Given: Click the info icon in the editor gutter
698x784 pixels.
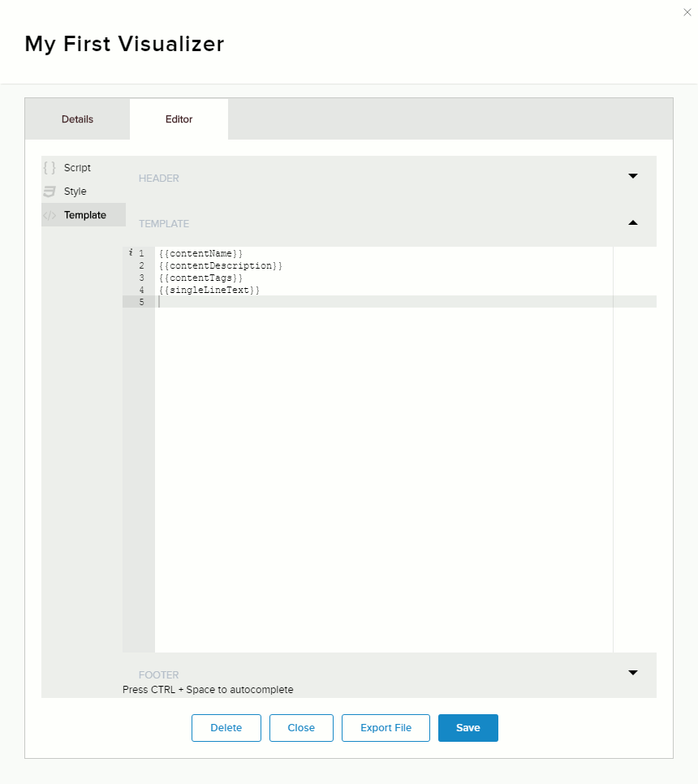Looking at the screenshot, I should click(130, 252).
